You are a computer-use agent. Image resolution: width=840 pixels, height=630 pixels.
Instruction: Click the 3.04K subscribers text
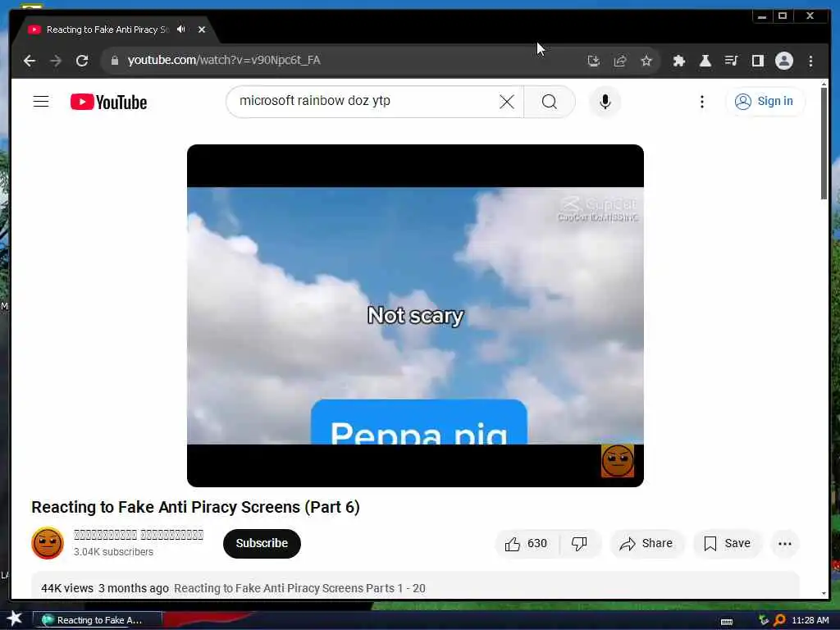coord(113,551)
